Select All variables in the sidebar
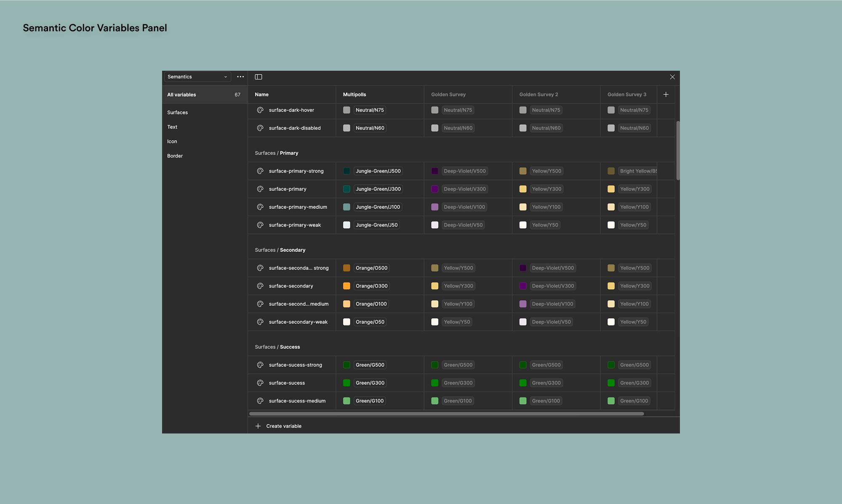 [181, 94]
